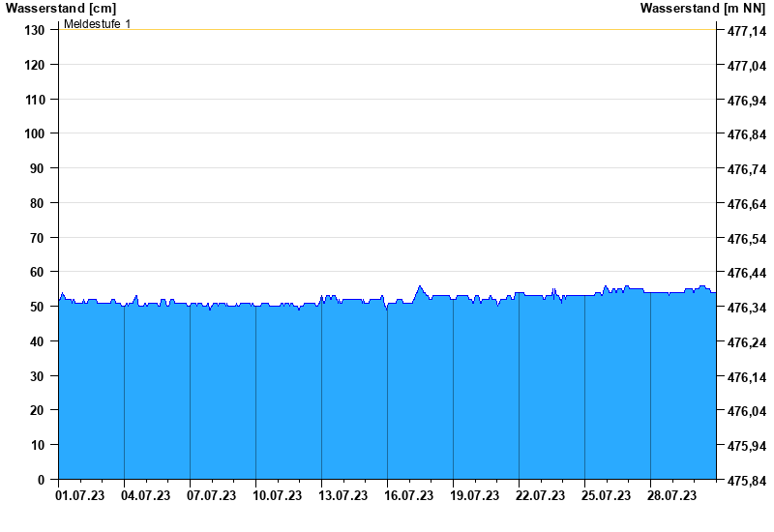This screenshot has height=532, width=774.
Task: Select the 28.07.23 date label
Action: click(x=671, y=496)
